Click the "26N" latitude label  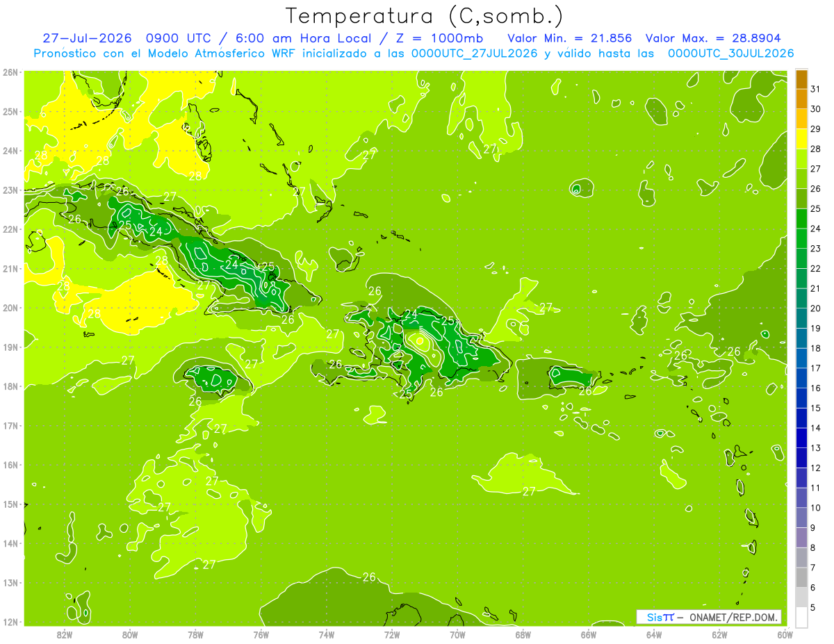10,72
